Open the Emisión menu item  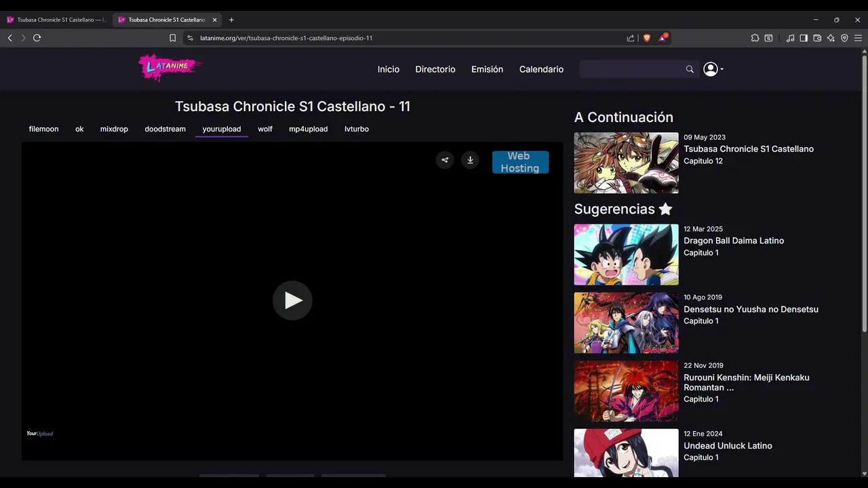(x=487, y=69)
